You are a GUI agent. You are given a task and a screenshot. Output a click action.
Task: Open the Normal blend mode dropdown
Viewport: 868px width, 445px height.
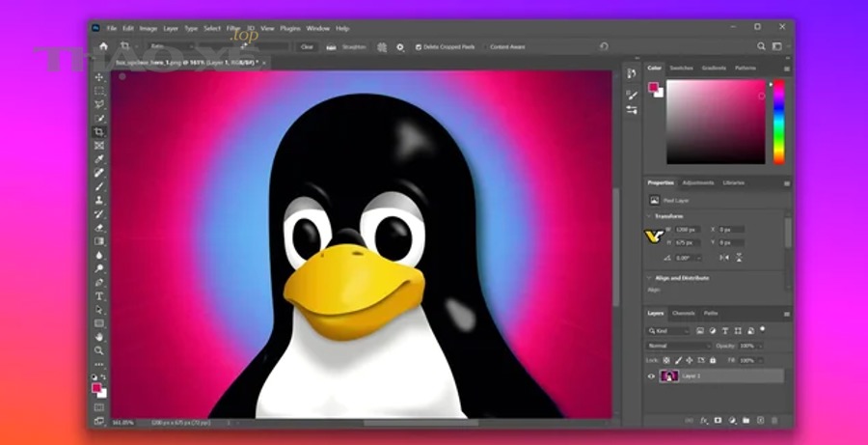coord(679,346)
